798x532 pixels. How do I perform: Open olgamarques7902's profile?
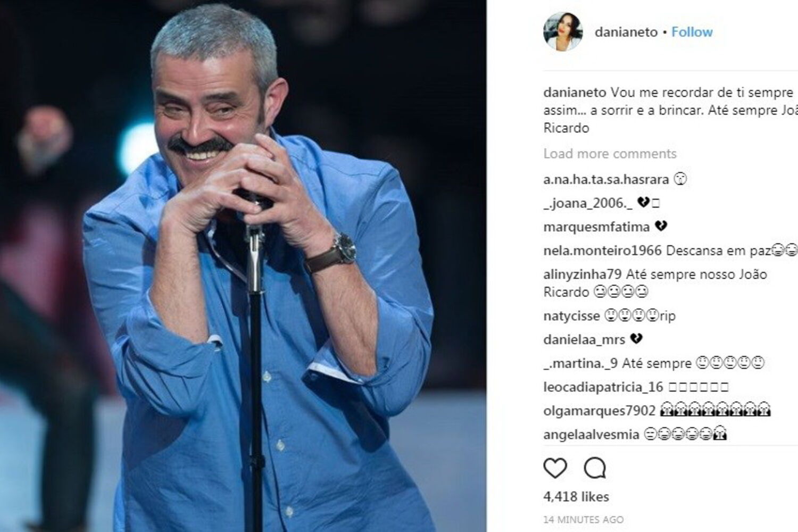pyautogui.click(x=600, y=411)
